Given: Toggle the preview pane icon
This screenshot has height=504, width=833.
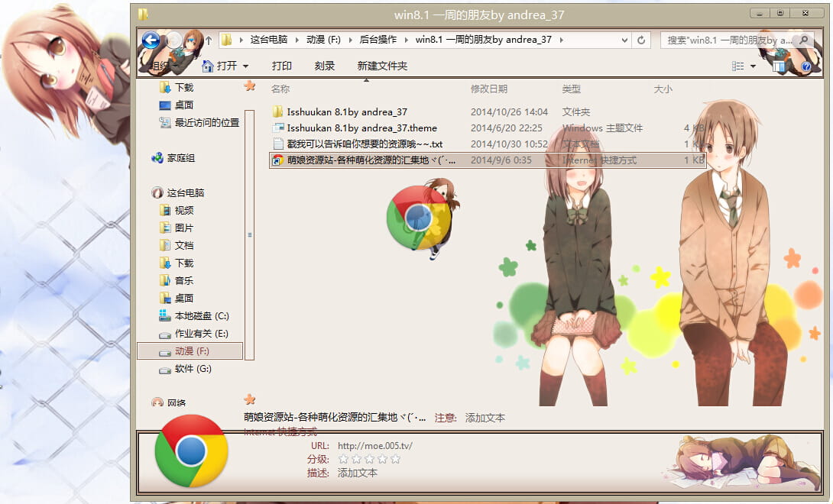Looking at the screenshot, I should coord(779,66).
